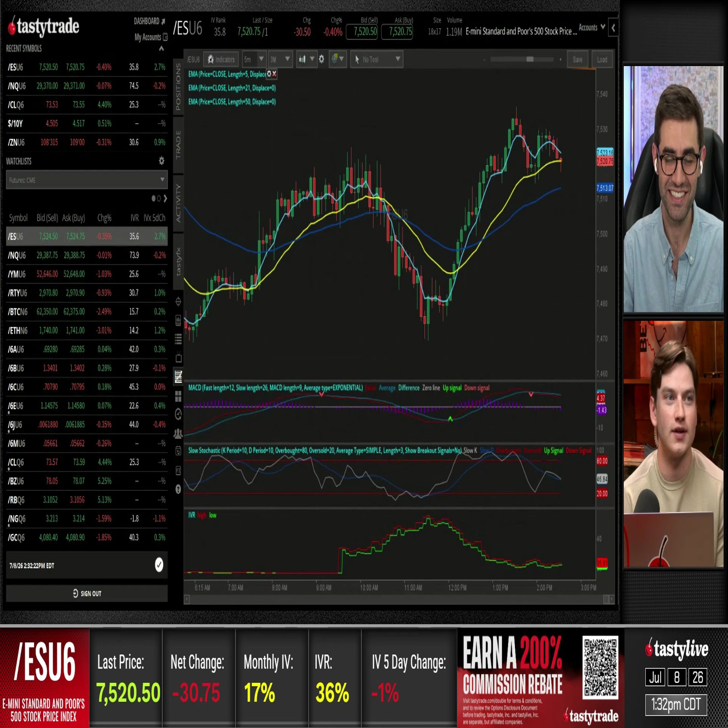Open the Futures: CME watchlist dropdown

(87, 180)
